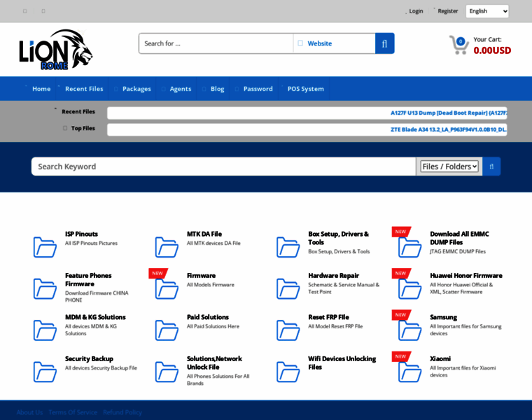
Task: Open the MTK DA File folder icon
Action: (x=167, y=246)
